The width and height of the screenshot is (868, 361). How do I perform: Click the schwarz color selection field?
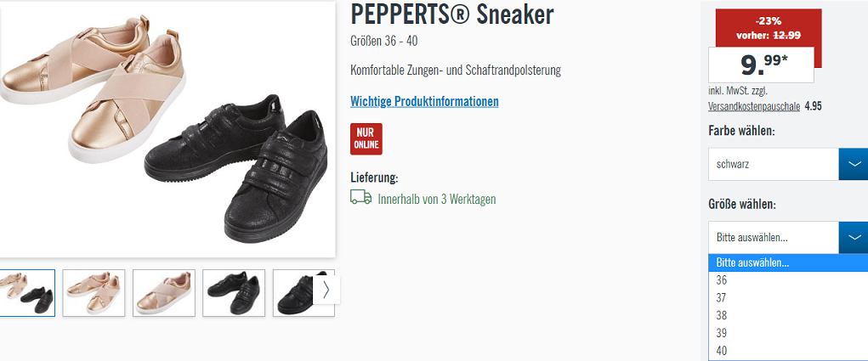pos(774,164)
